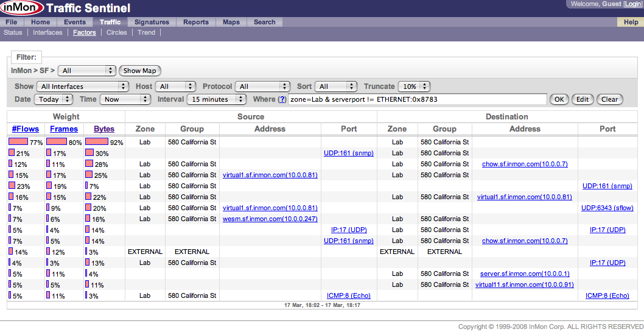644x332 pixels.
Task: Open the Protocol dropdown
Action: pos(263,87)
